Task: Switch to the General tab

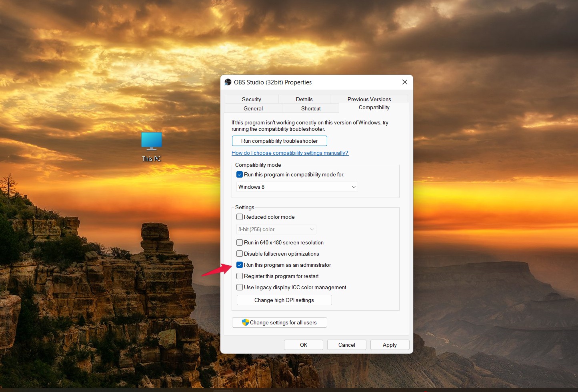Action: tap(253, 108)
